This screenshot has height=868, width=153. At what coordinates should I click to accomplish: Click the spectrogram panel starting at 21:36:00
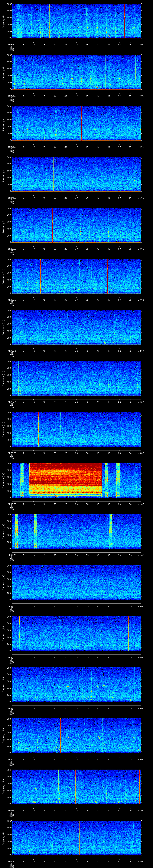[x=76, y=276]
